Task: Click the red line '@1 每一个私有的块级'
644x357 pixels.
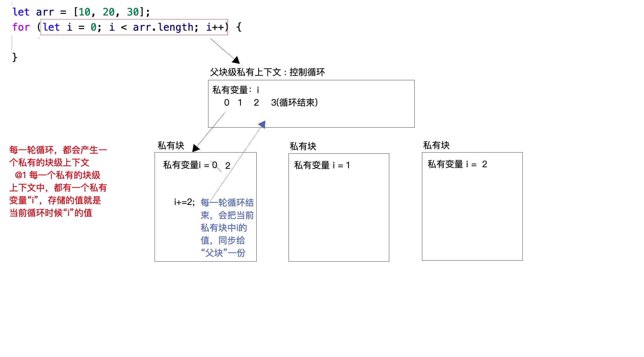Action: coord(58,175)
